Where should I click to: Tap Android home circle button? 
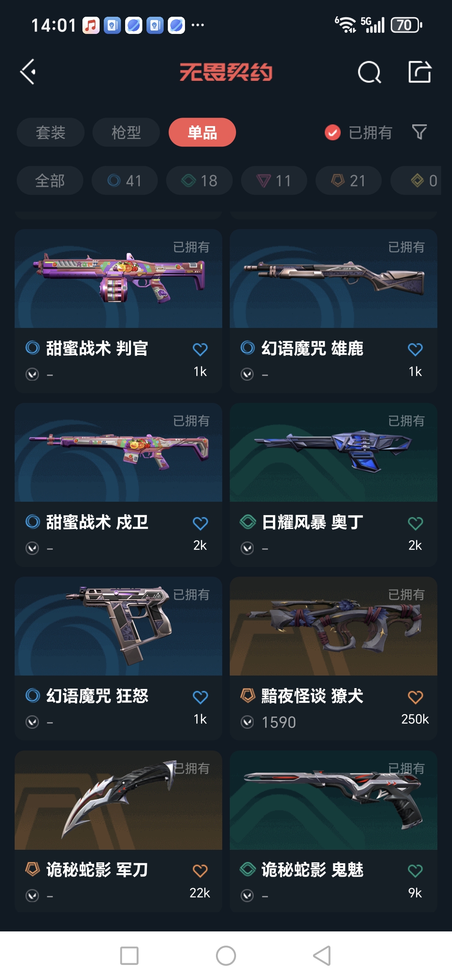226,956
